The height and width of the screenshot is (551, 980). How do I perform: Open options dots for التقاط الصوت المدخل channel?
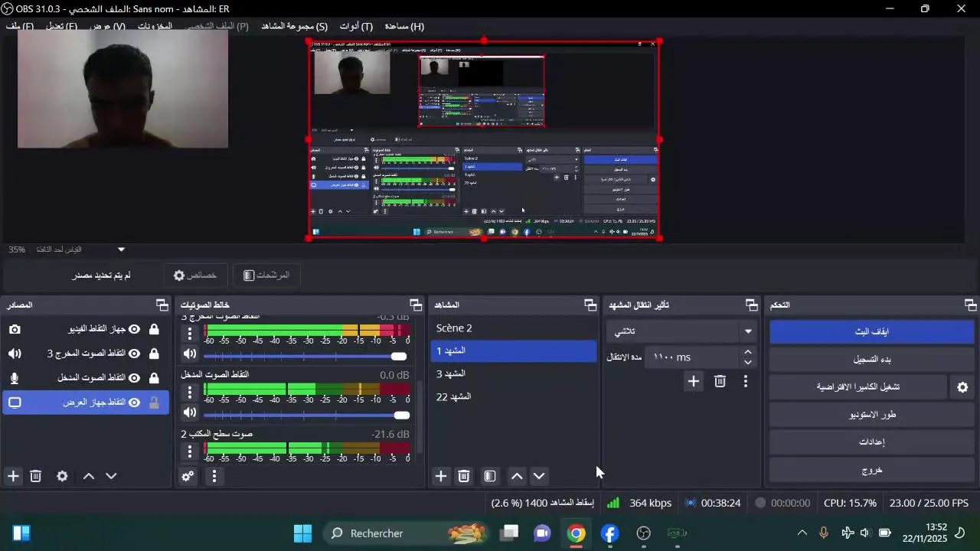[x=190, y=393]
